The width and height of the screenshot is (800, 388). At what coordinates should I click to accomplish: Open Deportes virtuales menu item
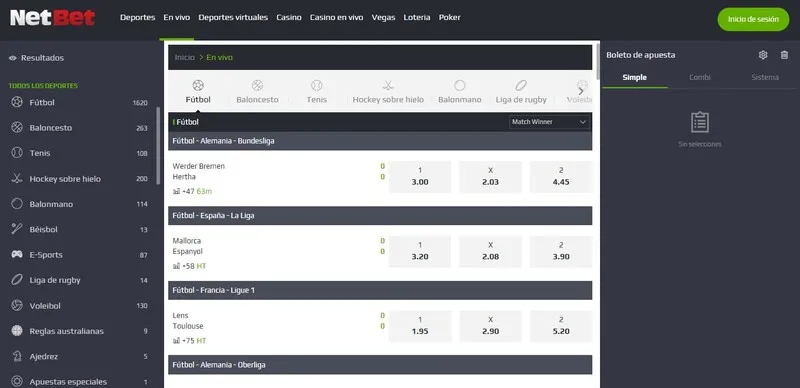233,17
